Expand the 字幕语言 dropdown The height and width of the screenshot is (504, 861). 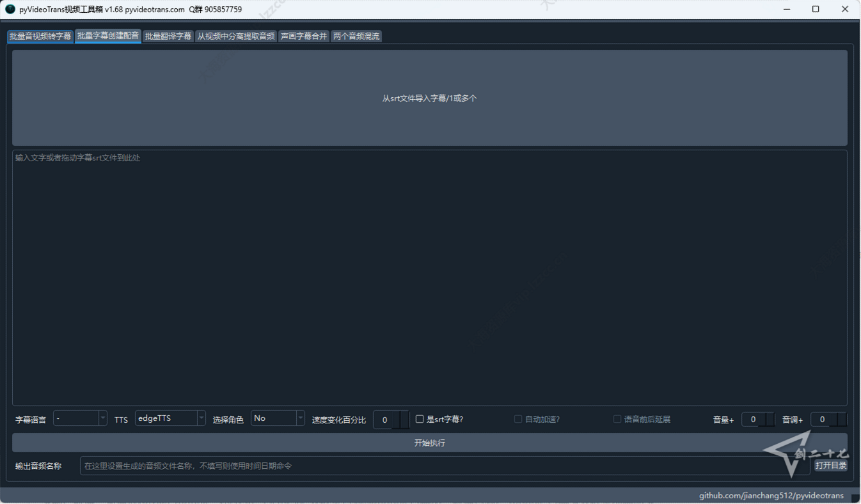[x=80, y=418]
